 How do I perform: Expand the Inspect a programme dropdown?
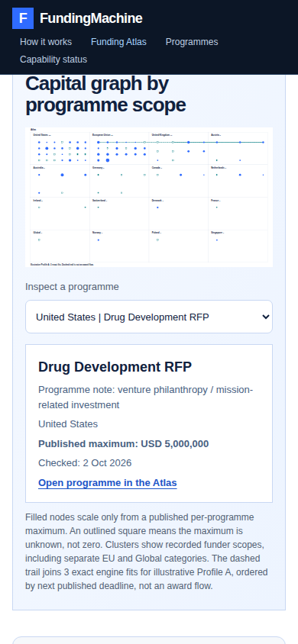pyautogui.click(x=149, y=317)
